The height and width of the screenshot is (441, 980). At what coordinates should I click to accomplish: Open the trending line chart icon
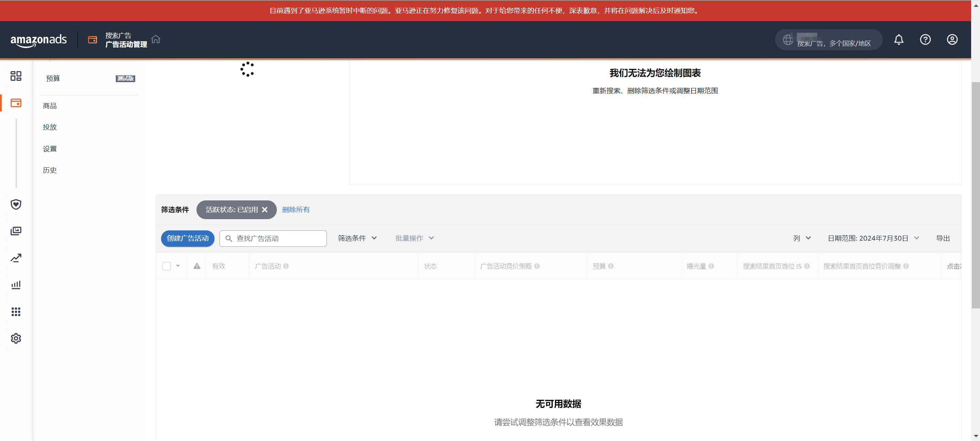tap(16, 258)
